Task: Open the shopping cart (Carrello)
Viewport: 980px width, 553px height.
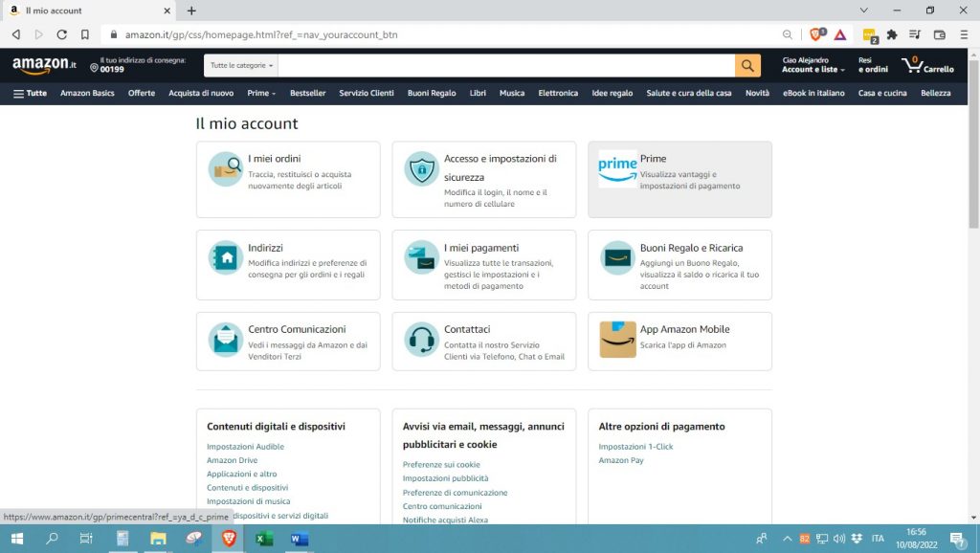Action: 927,65
